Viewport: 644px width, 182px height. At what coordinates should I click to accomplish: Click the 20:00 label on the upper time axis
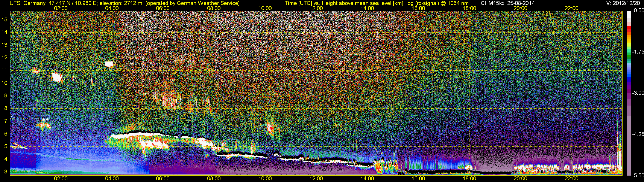click(521, 8)
